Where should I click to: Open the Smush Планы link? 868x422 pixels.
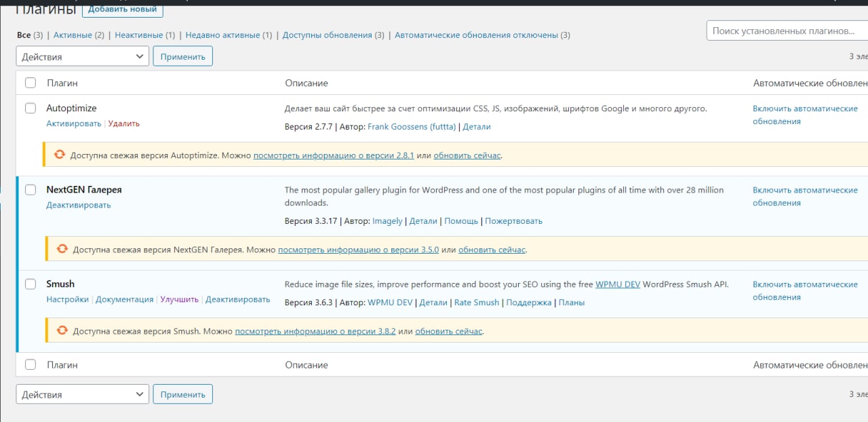(x=572, y=302)
